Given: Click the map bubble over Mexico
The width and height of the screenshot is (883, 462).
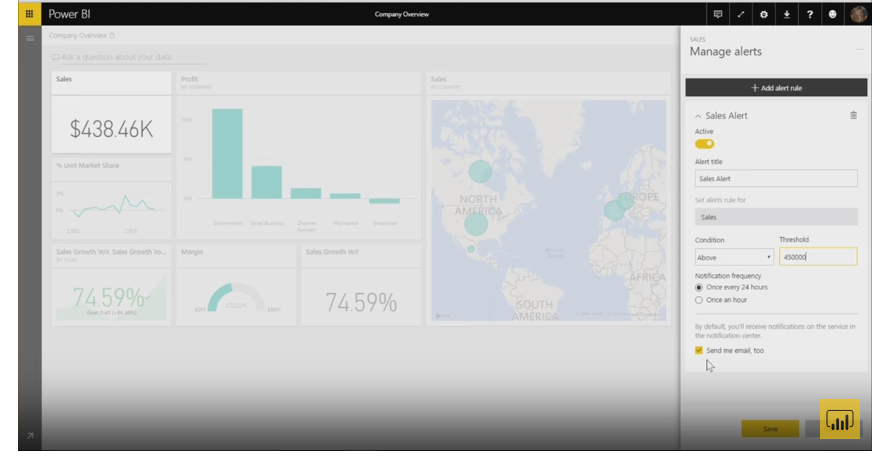Looking at the screenshot, I should coord(471,248).
